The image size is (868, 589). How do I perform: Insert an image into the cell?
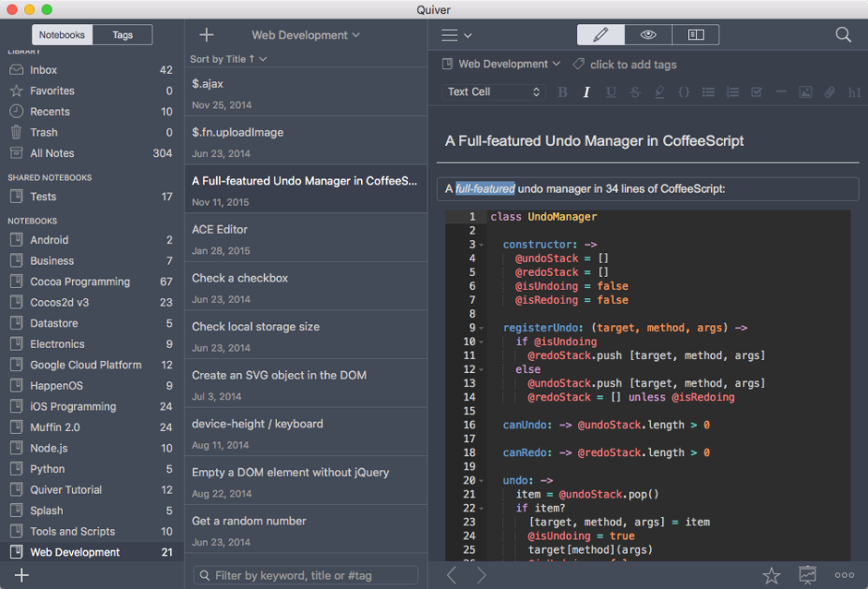[805, 92]
